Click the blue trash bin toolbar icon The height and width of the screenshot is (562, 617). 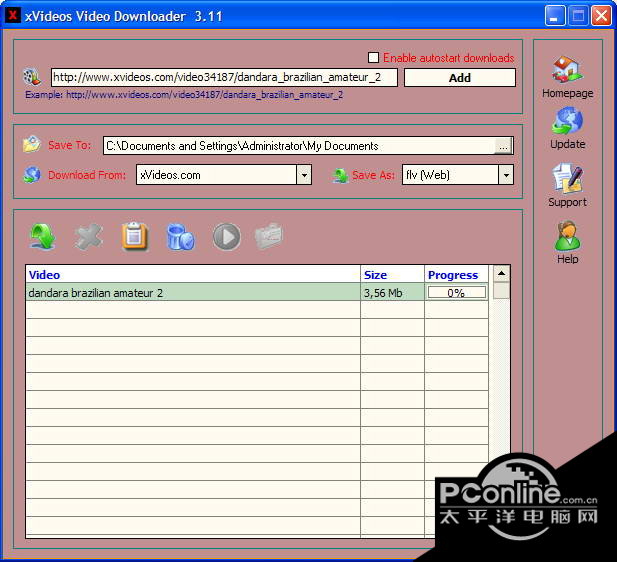point(180,237)
